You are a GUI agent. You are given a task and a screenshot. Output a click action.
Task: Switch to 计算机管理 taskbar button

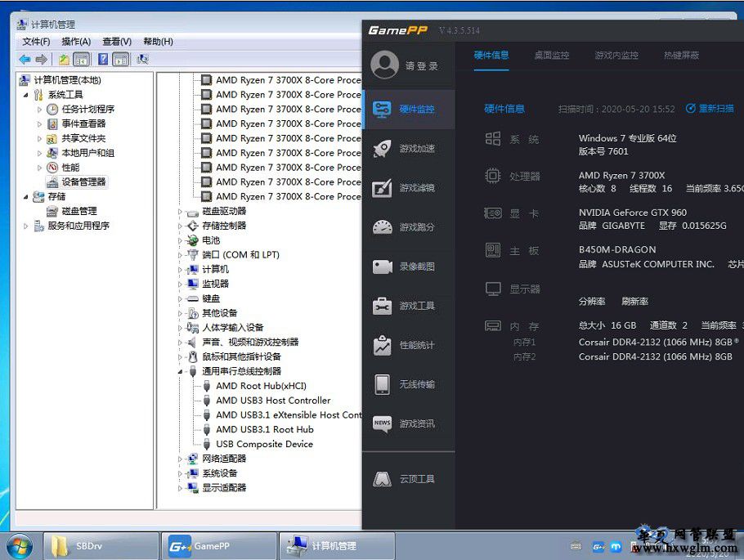[x=337, y=546]
